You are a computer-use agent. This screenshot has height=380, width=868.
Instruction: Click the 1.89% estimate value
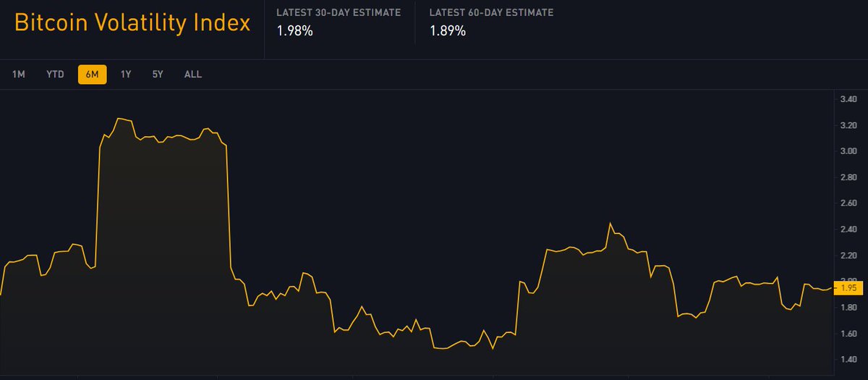pyautogui.click(x=448, y=31)
